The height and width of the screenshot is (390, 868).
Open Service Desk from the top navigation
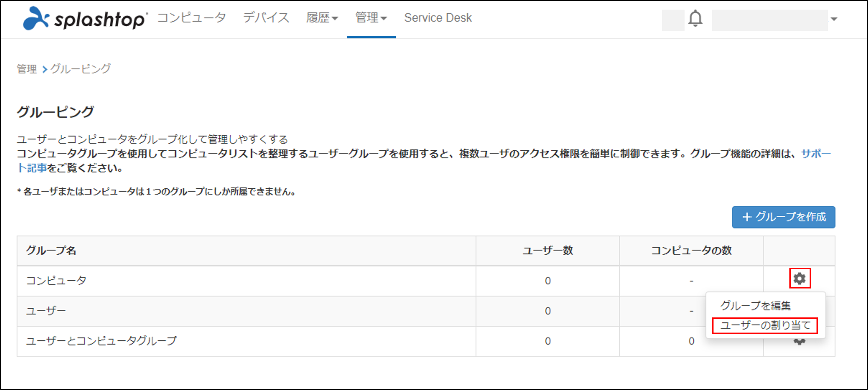point(438,18)
